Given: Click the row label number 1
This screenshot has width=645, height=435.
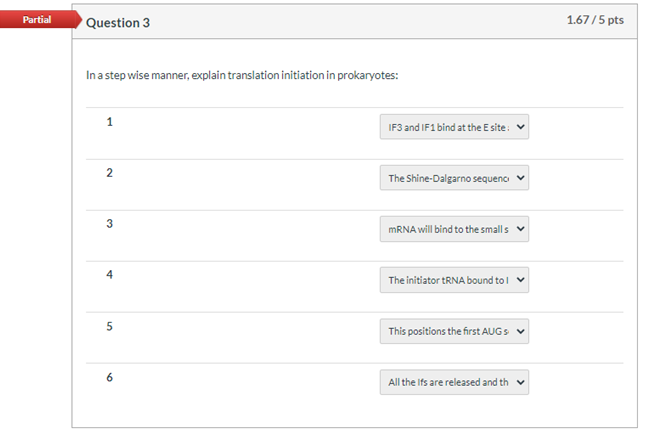Looking at the screenshot, I should (110, 122).
